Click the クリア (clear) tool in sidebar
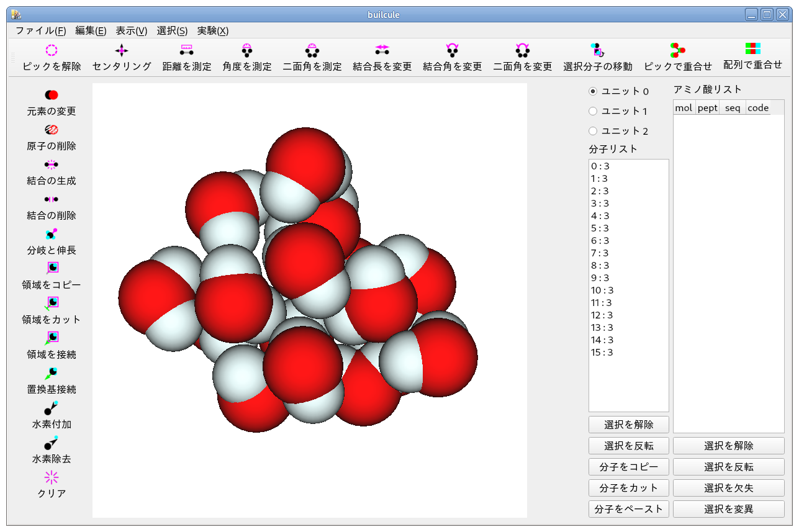Image resolution: width=799 pixels, height=532 pixels. [50, 485]
